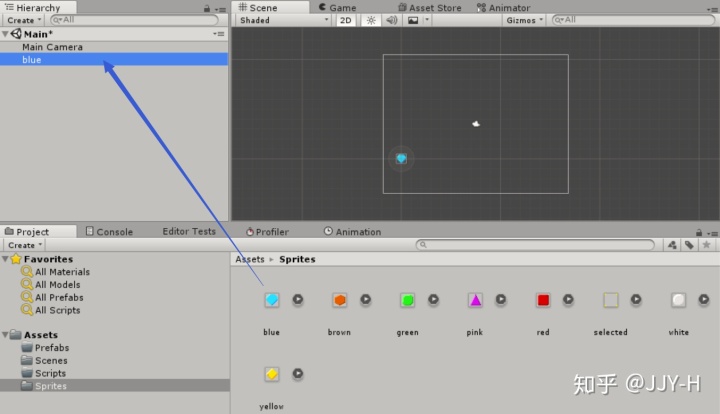Select the pink triangle sprite thumbnail
This screenshot has width=720, height=414.
click(x=475, y=300)
